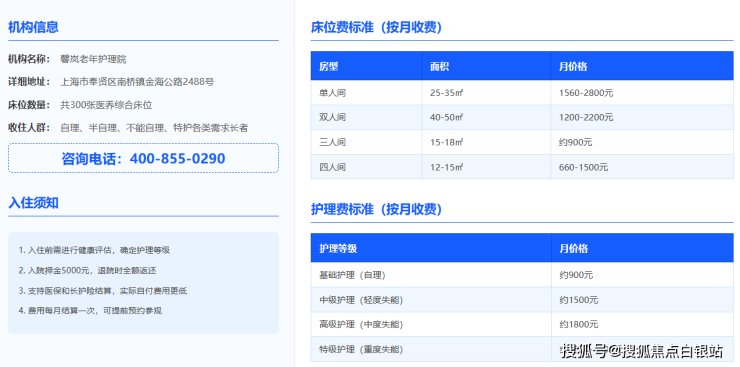Click the text 自理、半自理、不能自理、特护各类需求长者
Viewport: 740px width, 367px height.
(x=154, y=127)
